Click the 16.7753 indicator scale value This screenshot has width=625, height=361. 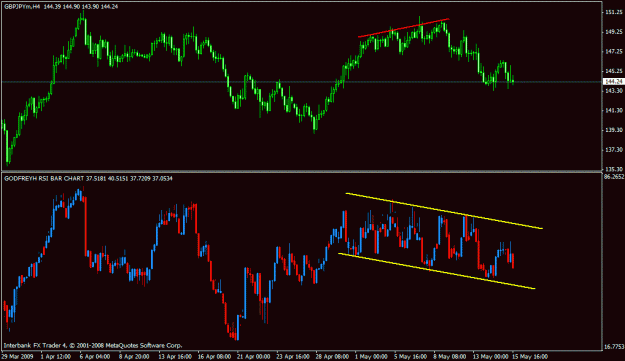click(x=614, y=347)
